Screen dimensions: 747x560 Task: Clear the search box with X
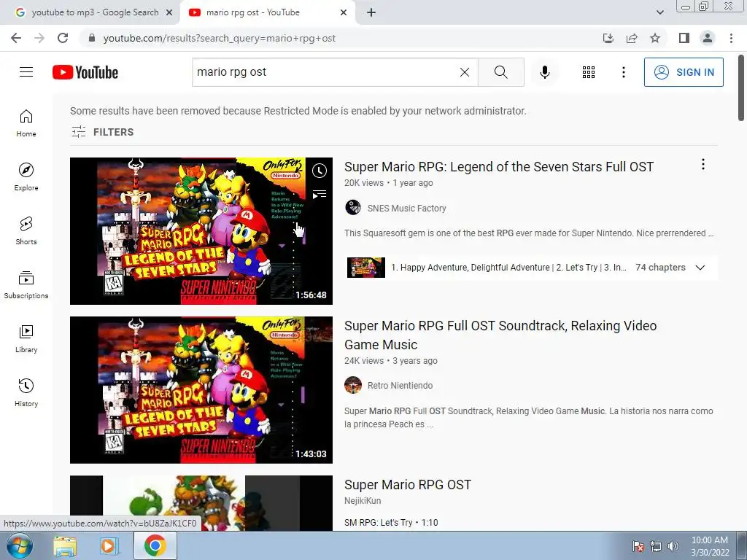click(x=465, y=72)
